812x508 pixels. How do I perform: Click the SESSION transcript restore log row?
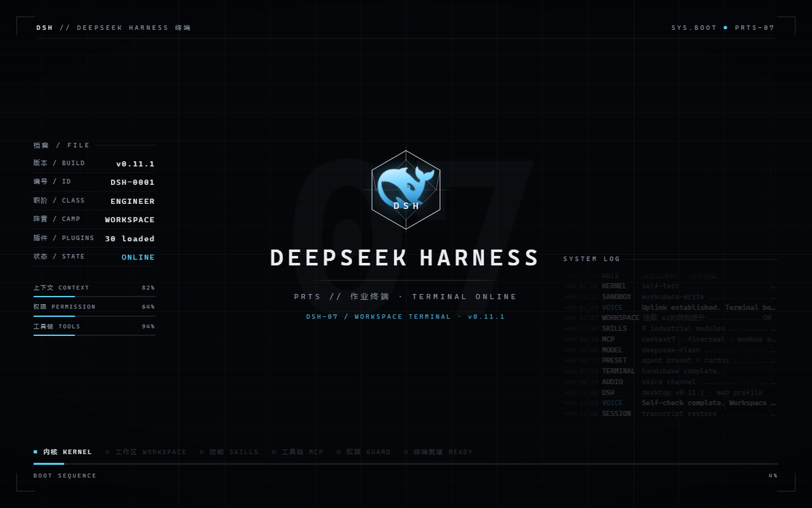[670, 414]
